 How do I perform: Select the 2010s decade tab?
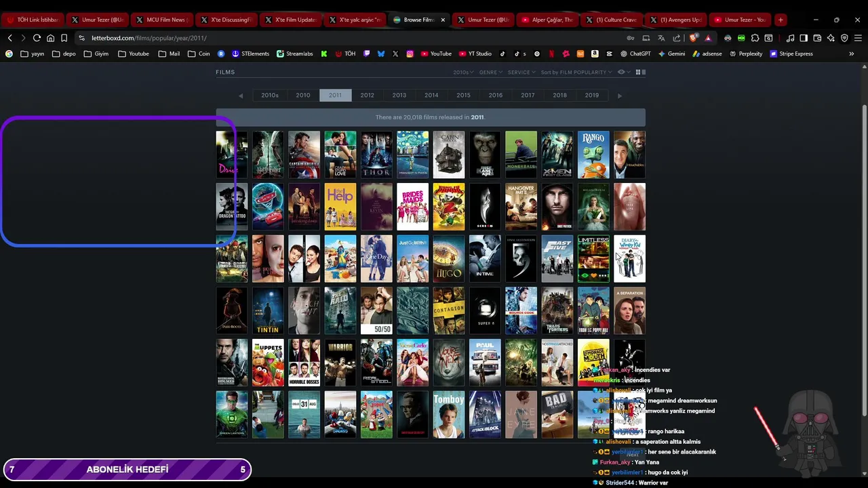pyautogui.click(x=270, y=96)
